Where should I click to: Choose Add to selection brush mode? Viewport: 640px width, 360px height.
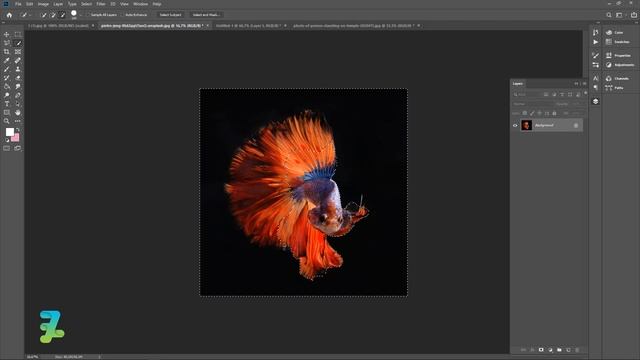(53, 15)
